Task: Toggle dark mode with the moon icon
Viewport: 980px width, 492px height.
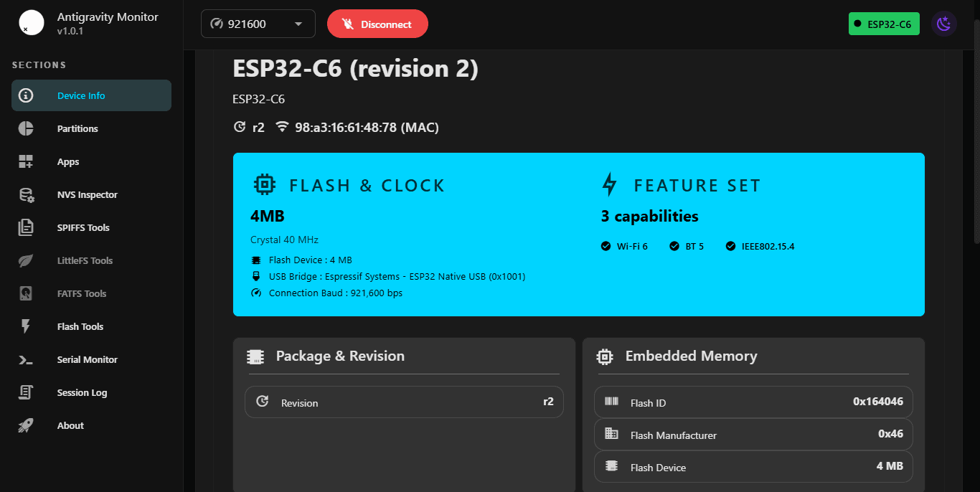Action: [943, 23]
